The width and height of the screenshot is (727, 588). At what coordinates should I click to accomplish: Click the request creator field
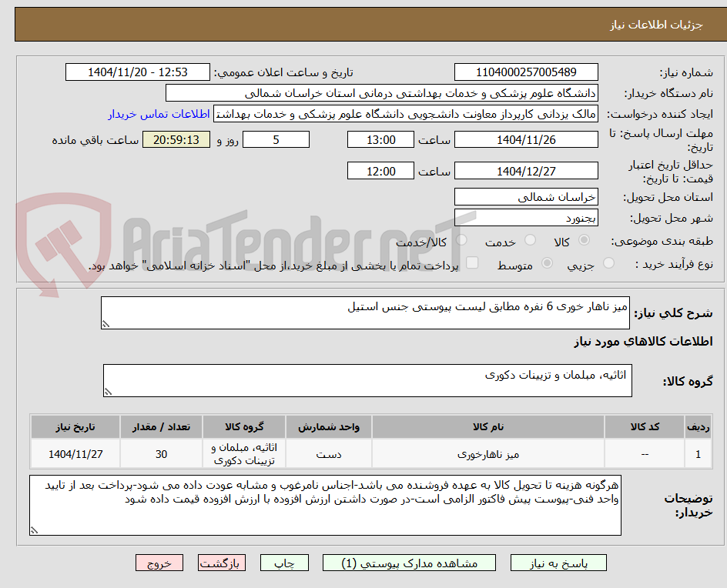click(406, 114)
